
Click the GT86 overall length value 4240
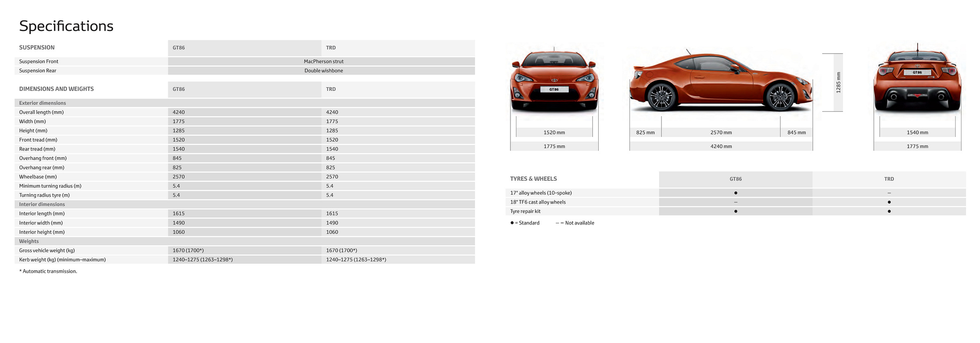[x=178, y=112]
